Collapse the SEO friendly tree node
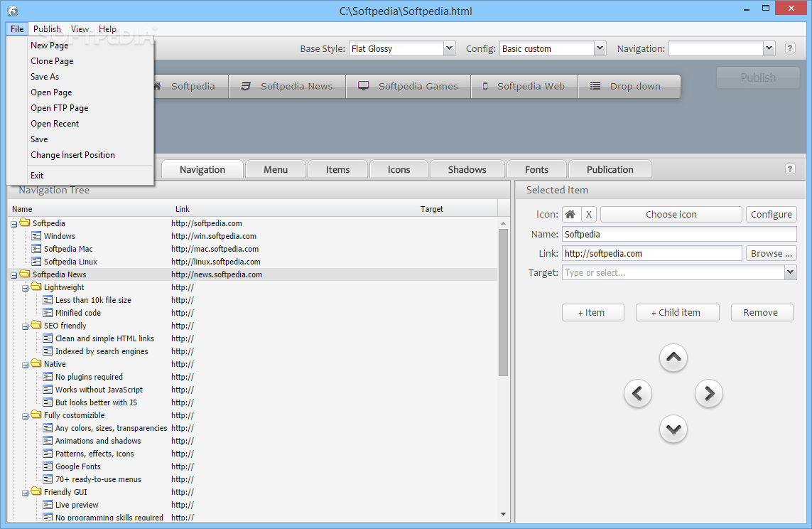 (x=26, y=326)
